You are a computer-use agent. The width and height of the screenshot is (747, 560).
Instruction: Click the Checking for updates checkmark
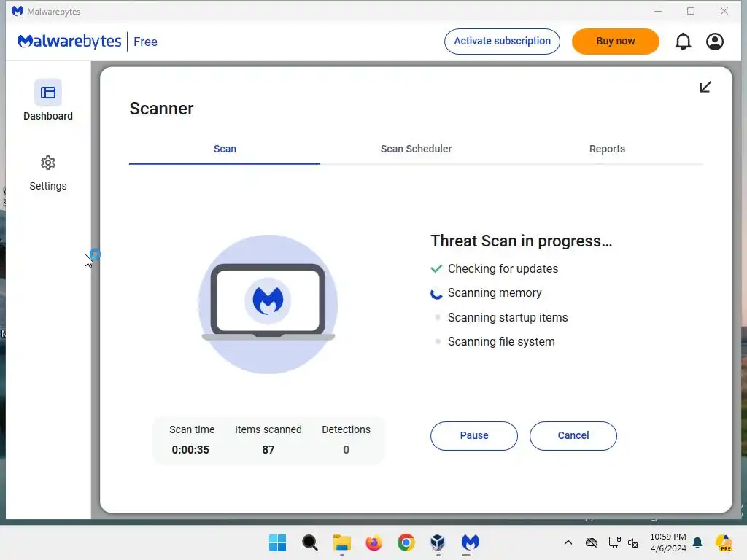(436, 268)
